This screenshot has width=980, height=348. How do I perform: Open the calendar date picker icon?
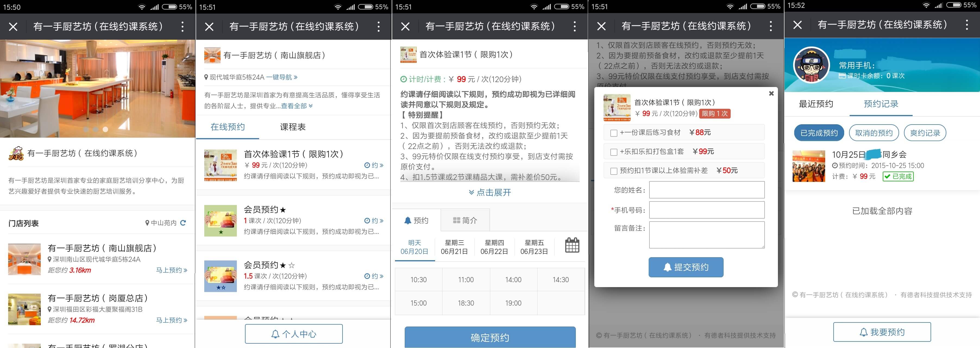(572, 245)
